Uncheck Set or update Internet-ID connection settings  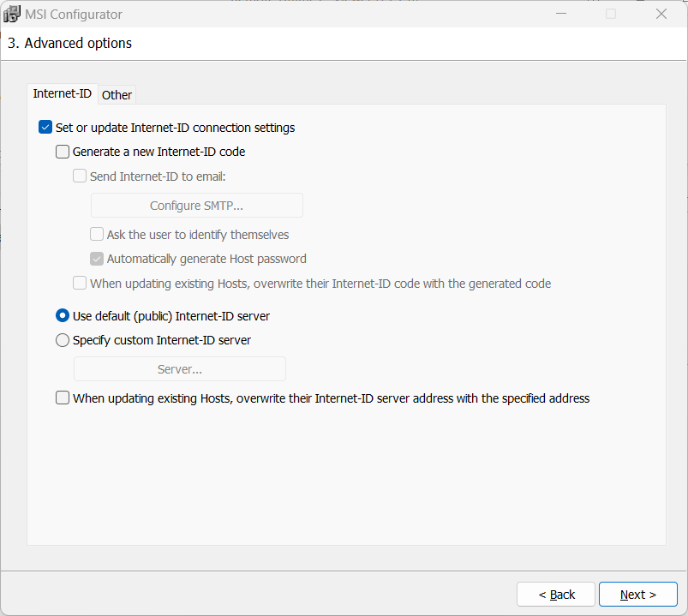click(46, 128)
